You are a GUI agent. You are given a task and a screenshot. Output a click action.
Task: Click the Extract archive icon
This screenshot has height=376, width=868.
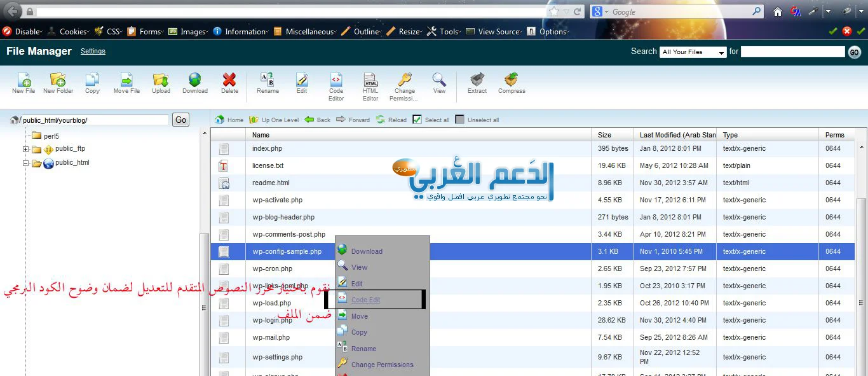coord(477,83)
